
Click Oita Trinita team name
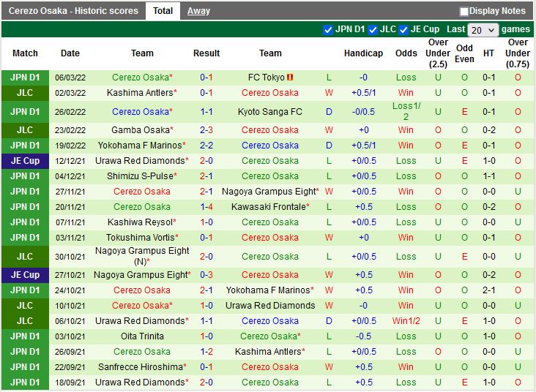(x=142, y=336)
